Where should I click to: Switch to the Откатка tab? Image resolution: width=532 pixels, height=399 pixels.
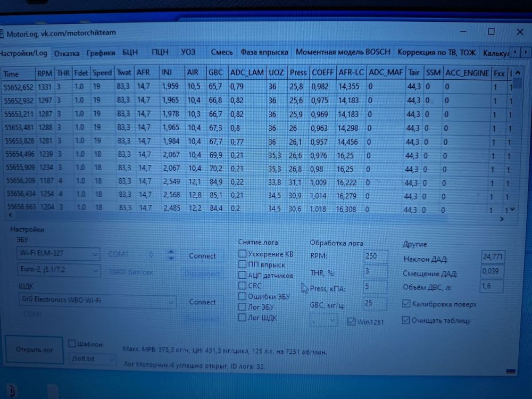coord(67,54)
